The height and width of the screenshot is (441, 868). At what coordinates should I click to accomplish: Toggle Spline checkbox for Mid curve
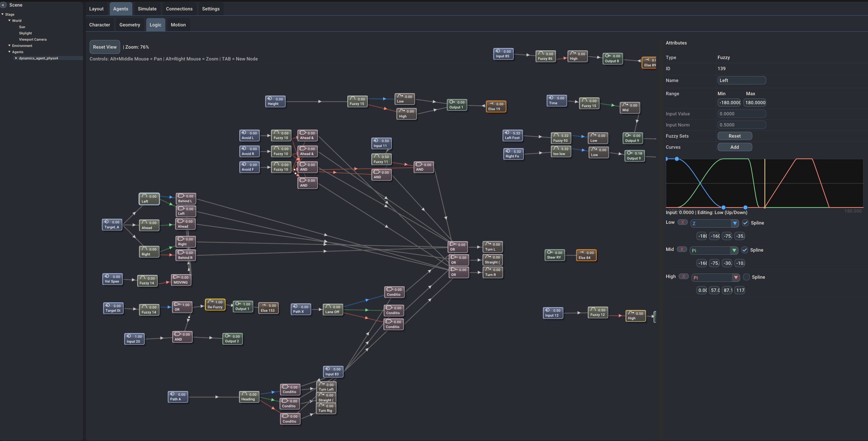[x=744, y=250]
